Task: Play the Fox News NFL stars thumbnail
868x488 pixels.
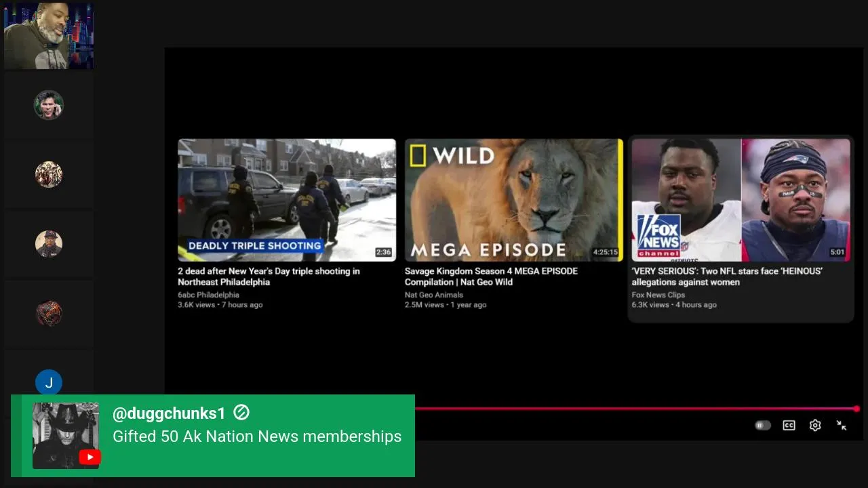Action: coord(741,200)
